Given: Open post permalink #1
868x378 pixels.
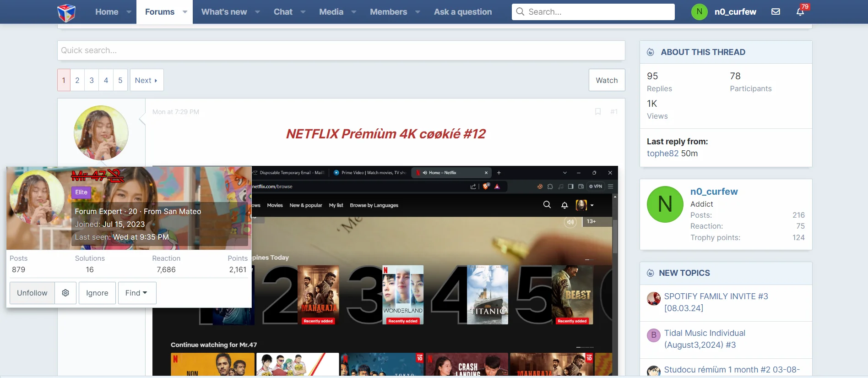Looking at the screenshot, I should point(614,111).
